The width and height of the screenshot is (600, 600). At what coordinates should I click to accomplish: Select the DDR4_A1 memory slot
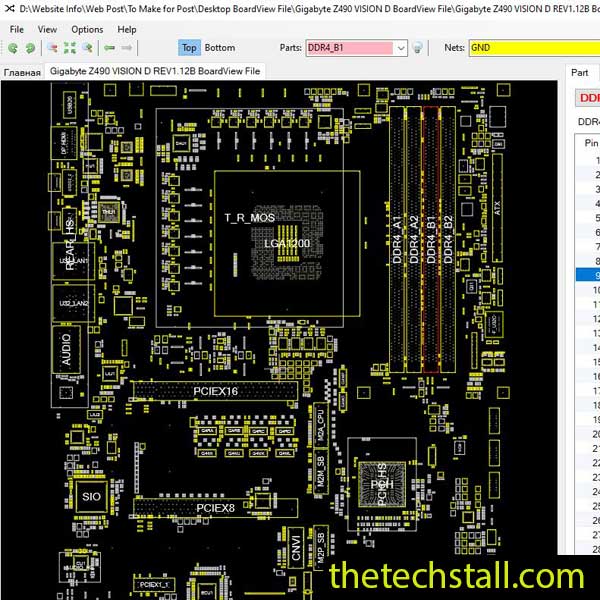pyautogui.click(x=397, y=240)
